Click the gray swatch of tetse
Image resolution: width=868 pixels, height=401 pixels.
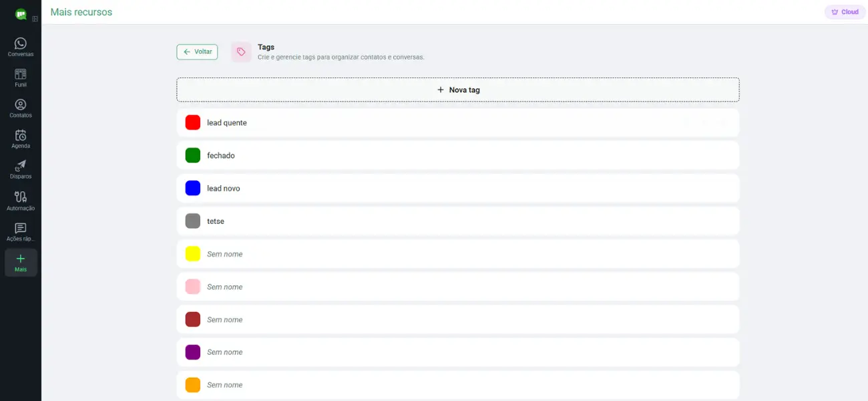tap(193, 221)
